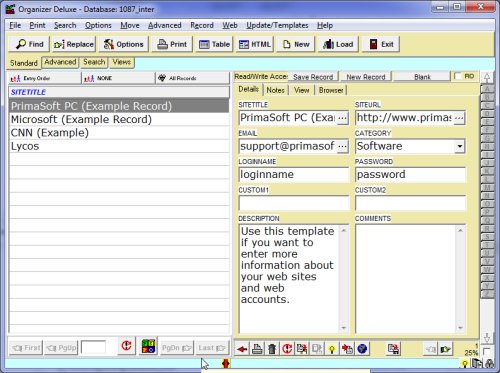Click the Load database button

(338, 44)
